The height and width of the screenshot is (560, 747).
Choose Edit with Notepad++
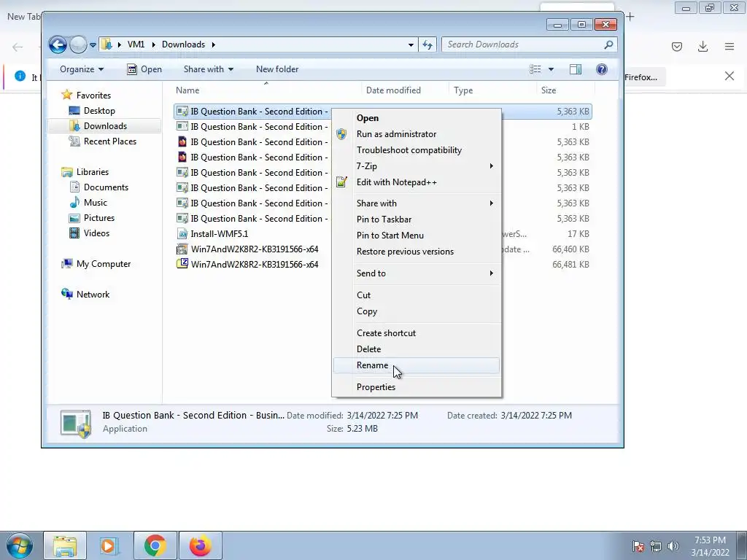pos(417,182)
